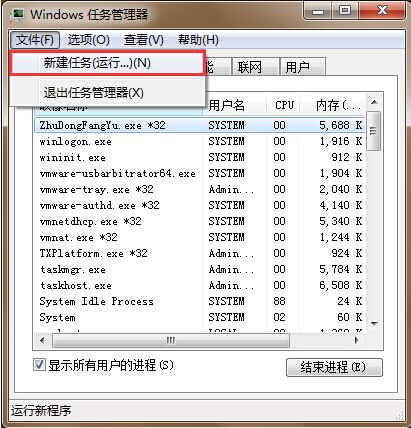Viewport: 411px width, 428px height.
Task: Select the vmnetdhcp.exe *32 process
Action: click(200, 221)
